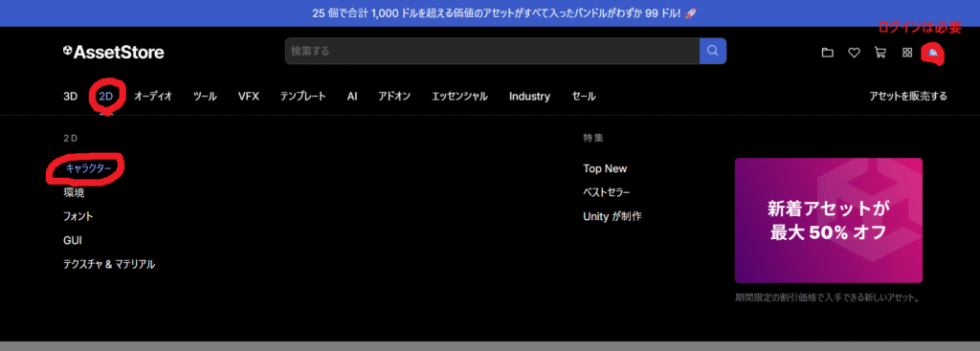Open My Assets folder icon

[828, 54]
